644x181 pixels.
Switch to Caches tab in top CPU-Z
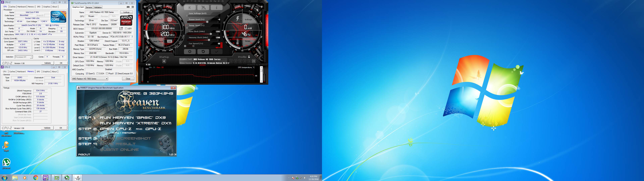(12, 7)
